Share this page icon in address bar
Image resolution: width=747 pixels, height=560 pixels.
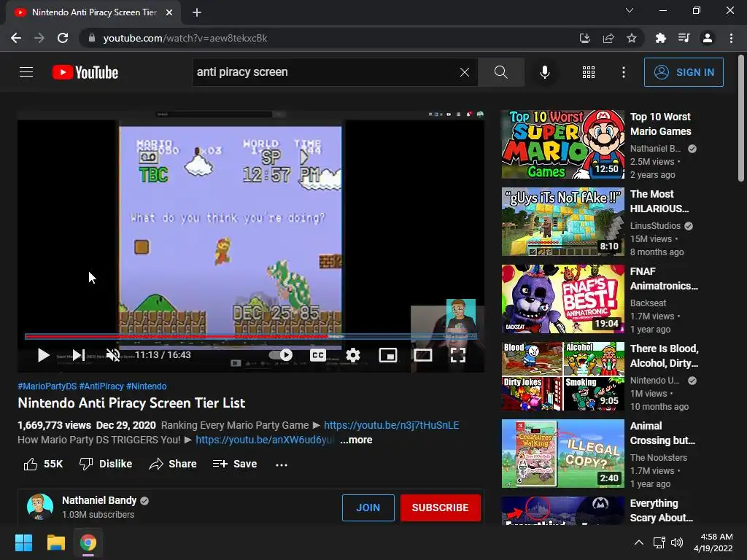[x=608, y=38]
